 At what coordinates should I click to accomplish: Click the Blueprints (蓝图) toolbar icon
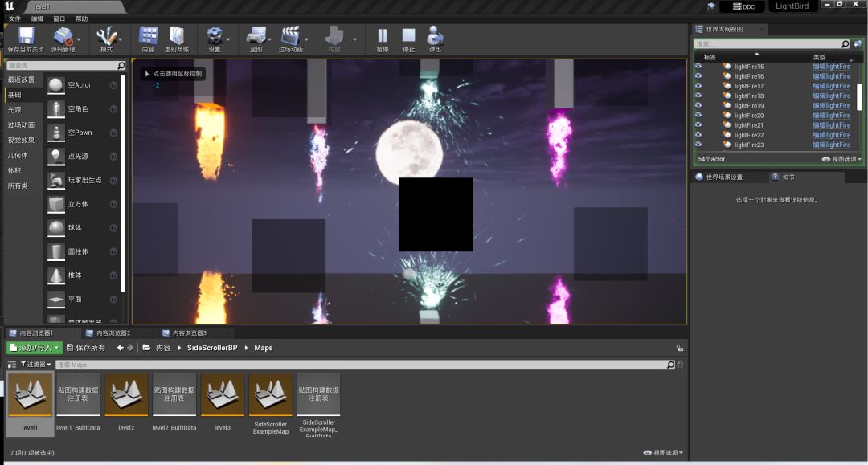(256, 37)
